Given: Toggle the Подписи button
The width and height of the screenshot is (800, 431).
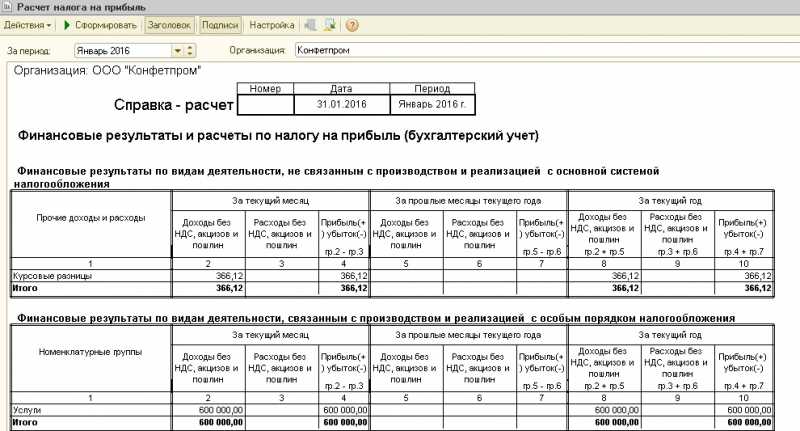Looking at the screenshot, I should [220, 25].
